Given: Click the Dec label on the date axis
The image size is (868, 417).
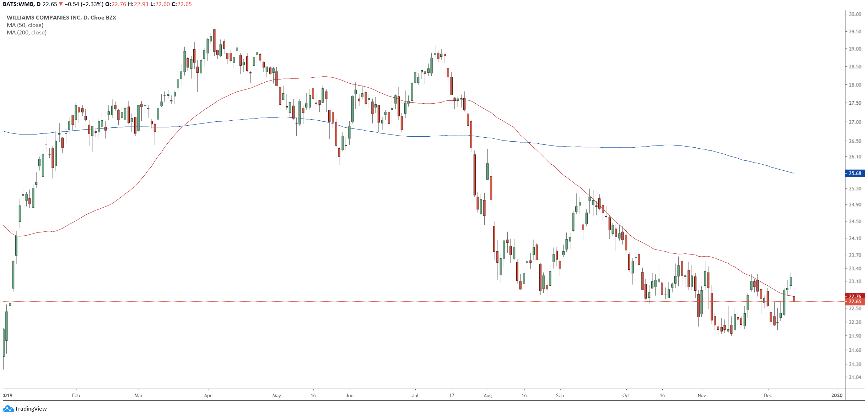Looking at the screenshot, I should (x=768, y=395).
